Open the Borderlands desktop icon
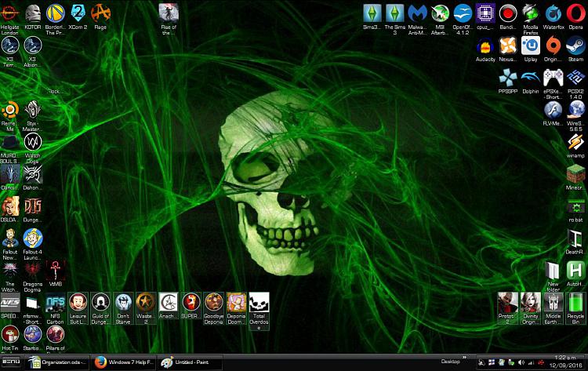The image size is (588, 371). (56, 19)
